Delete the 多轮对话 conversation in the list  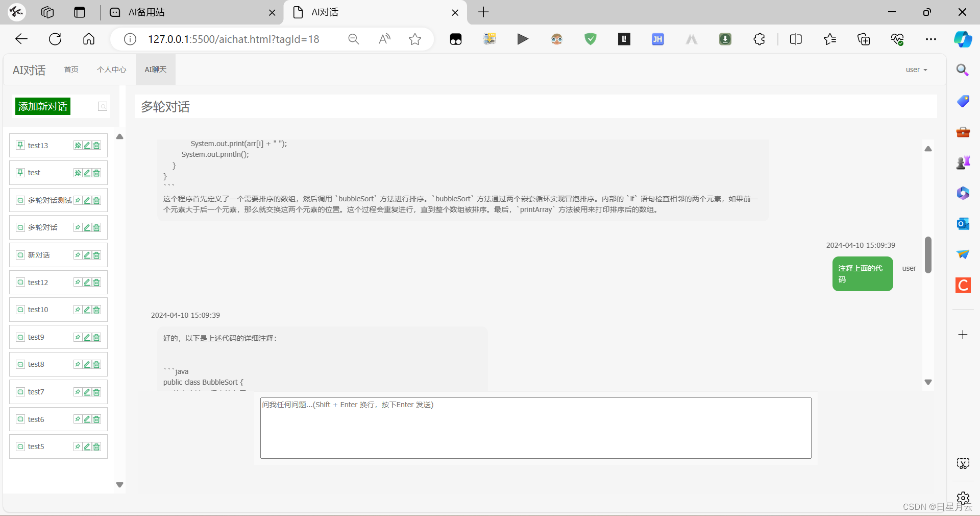point(96,227)
